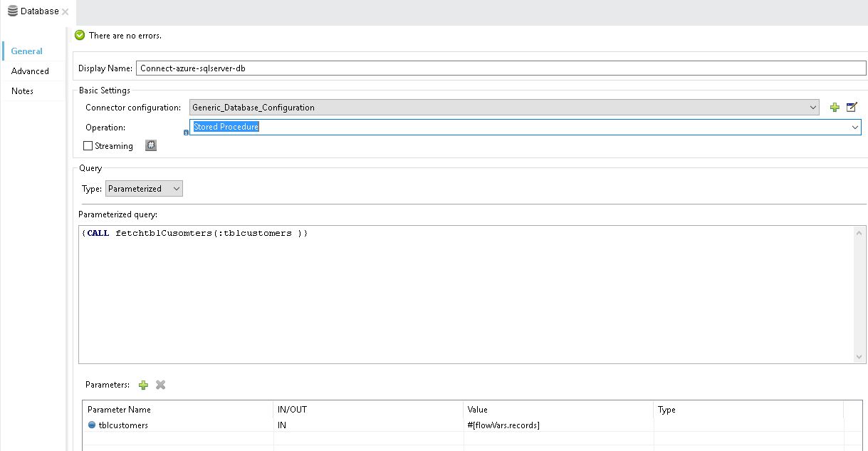Open the Connector configuration dropdown
The image size is (868, 451).
813,108
